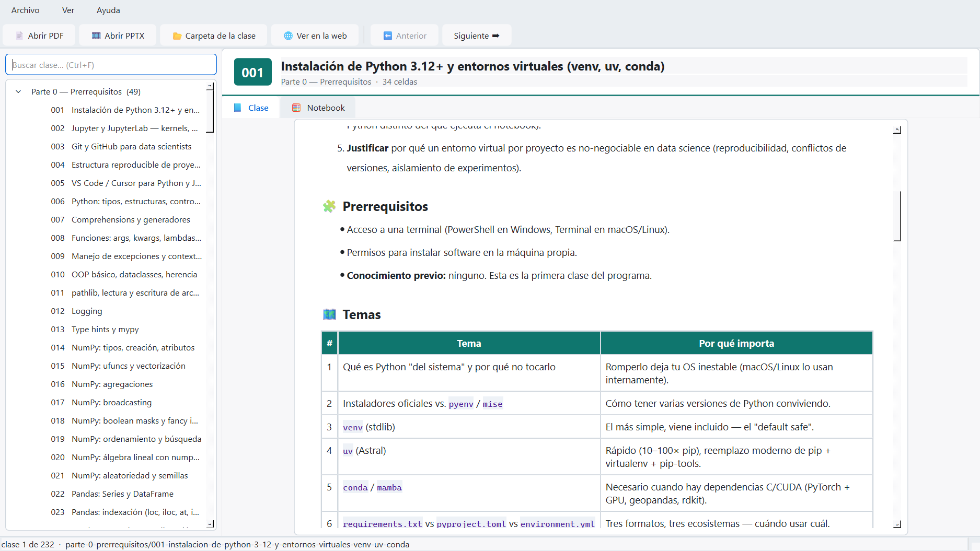Click the sidebar scrollbar thumb
This screenshot has height=551, width=980.
point(210,111)
